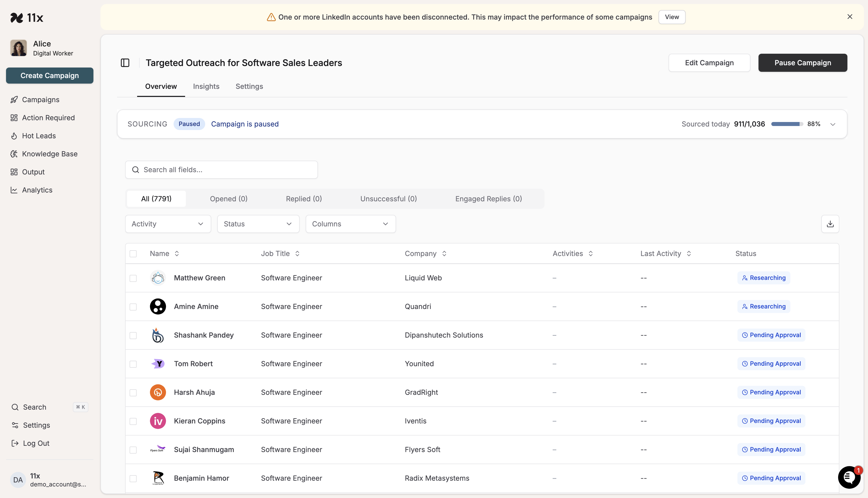The image size is (868, 498).
Task: Select Hot Leads in the sidebar
Action: point(39,136)
